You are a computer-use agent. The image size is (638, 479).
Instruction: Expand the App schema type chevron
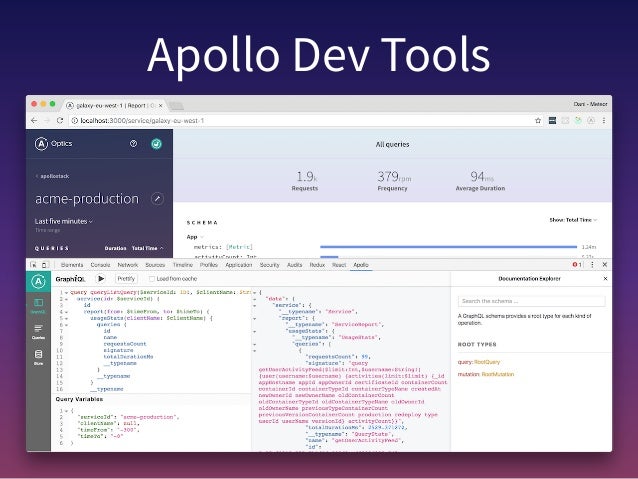202,237
